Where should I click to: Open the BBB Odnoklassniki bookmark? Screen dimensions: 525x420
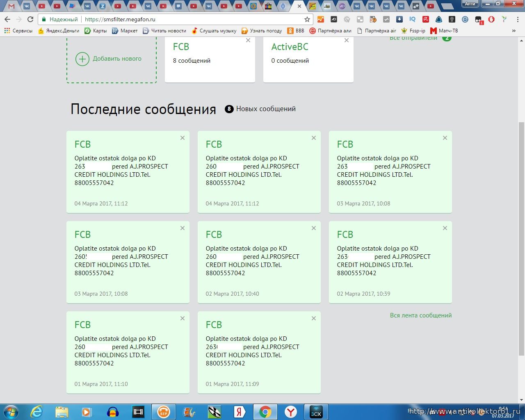(x=296, y=31)
